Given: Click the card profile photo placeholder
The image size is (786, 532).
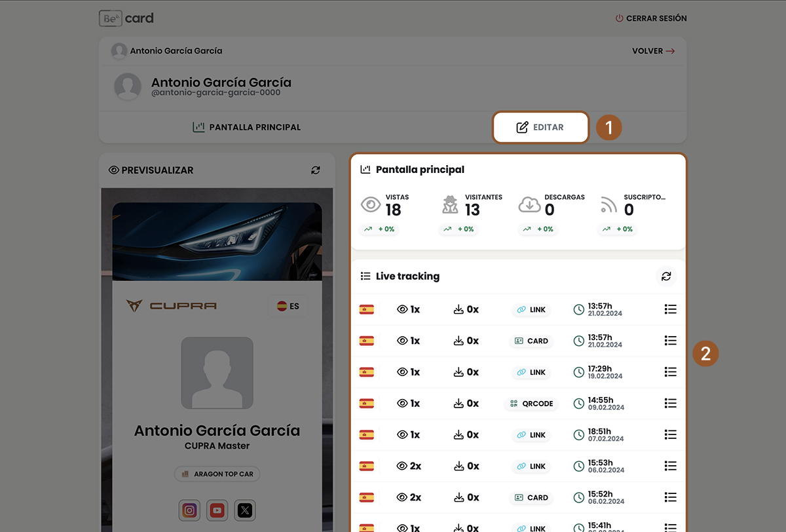Looking at the screenshot, I should click(x=217, y=373).
